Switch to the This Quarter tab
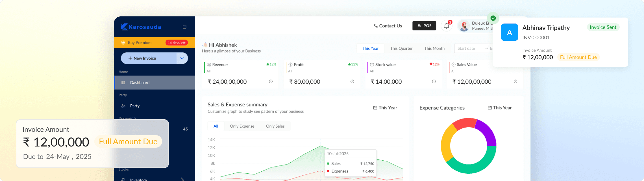Image resolution: width=644 pixels, height=181 pixels. (401, 48)
